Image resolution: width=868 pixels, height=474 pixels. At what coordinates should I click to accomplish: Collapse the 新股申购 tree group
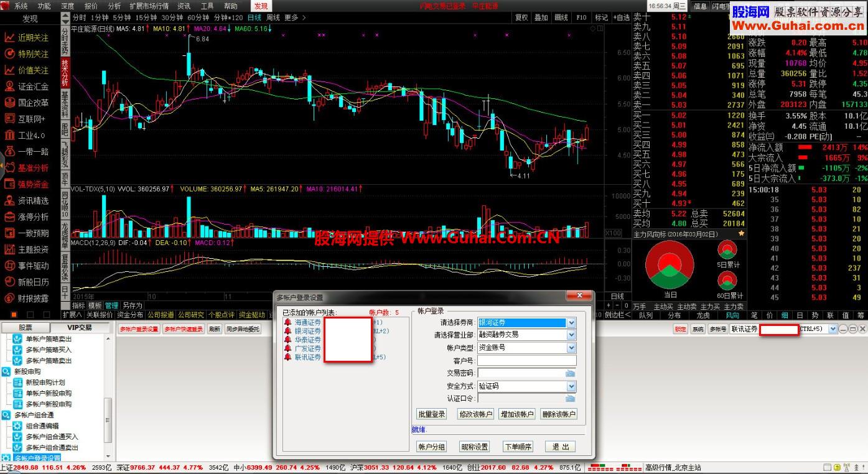coord(6,371)
